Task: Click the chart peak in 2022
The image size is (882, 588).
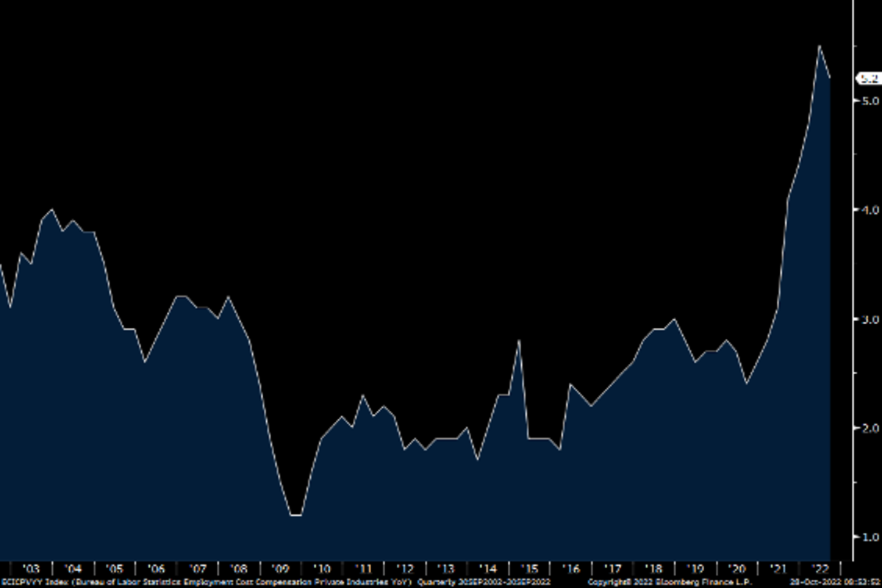Action: tap(820, 46)
